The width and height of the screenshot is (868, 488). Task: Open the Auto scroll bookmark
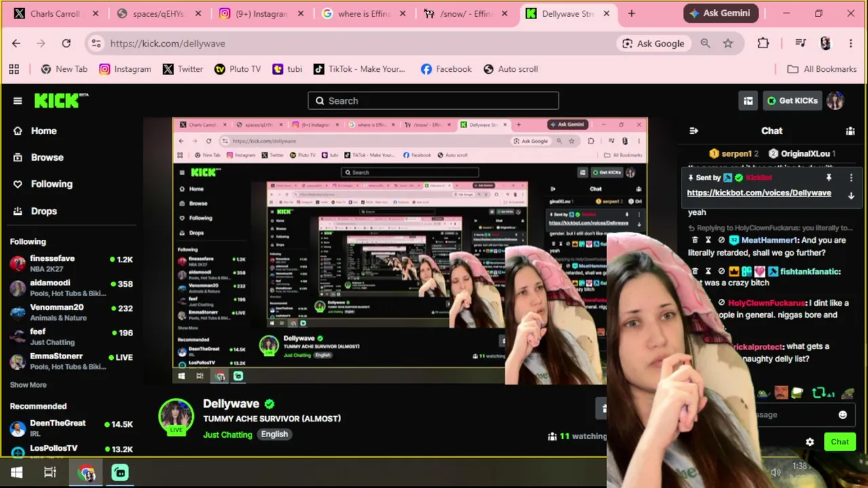(511, 69)
